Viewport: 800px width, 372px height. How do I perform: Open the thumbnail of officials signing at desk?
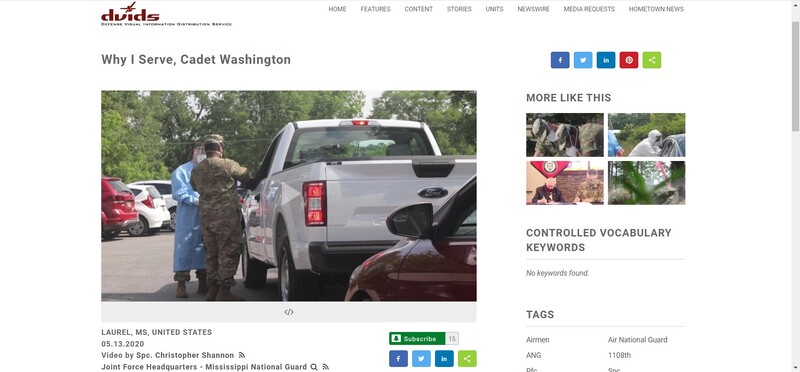tap(564, 183)
